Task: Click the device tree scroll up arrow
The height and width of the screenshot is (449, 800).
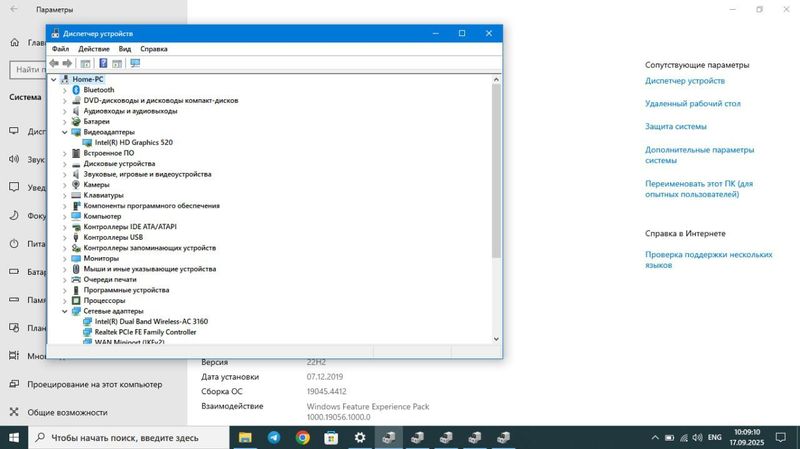Action: click(x=496, y=80)
